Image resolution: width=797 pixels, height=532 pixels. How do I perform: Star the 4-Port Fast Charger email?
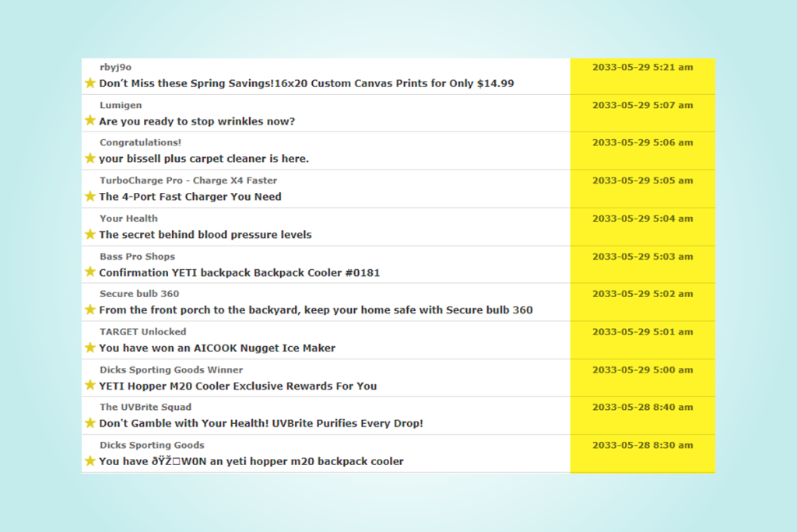[x=90, y=196]
